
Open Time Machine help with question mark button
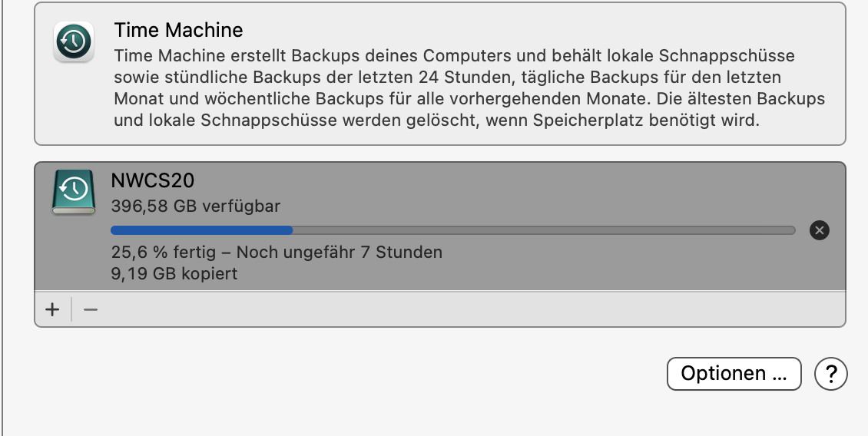click(x=831, y=374)
